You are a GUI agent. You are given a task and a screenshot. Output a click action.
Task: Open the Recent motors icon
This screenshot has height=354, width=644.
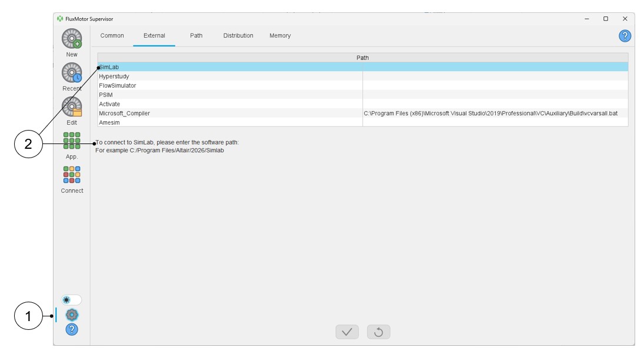(x=72, y=73)
